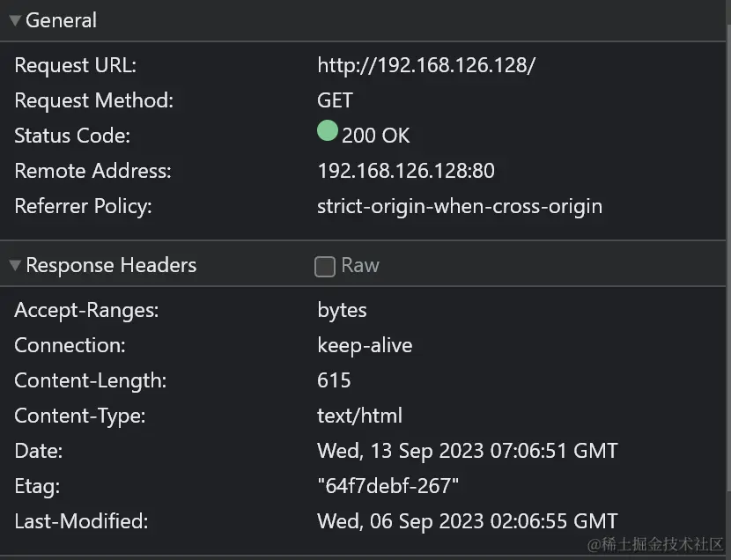Select the Accept-Ranges bytes value
Screen dimensions: 731x560
click(342, 310)
